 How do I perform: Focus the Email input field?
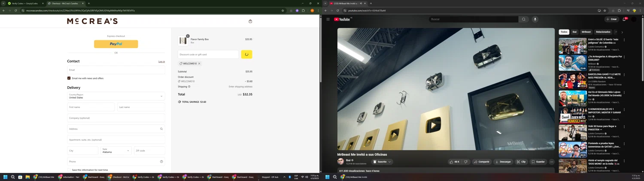point(116,70)
